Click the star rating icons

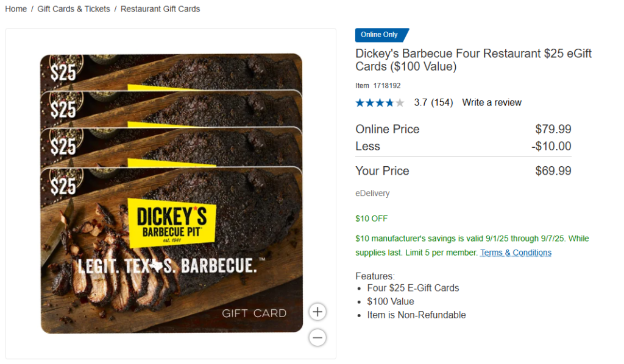pyautogui.click(x=380, y=103)
